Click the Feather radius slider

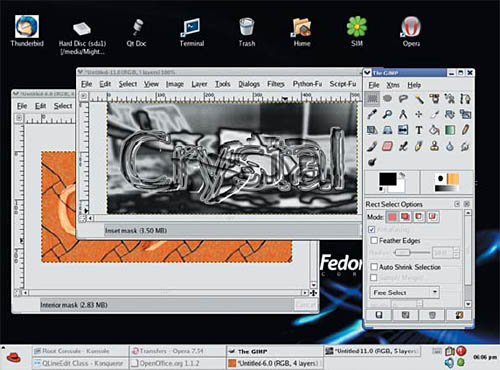412,253
